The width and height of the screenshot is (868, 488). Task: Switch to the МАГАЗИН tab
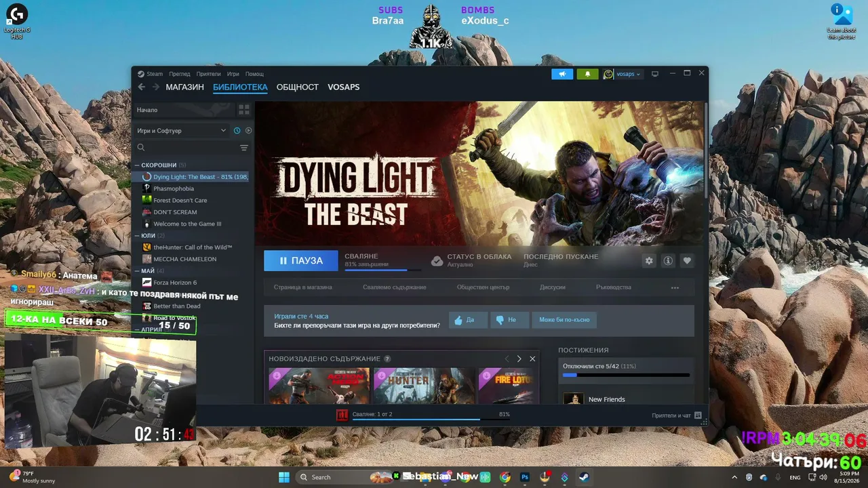pyautogui.click(x=184, y=87)
